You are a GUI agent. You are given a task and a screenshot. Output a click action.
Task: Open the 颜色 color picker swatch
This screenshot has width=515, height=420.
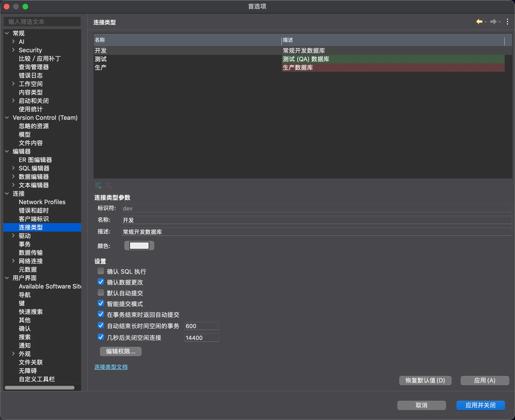click(x=139, y=246)
